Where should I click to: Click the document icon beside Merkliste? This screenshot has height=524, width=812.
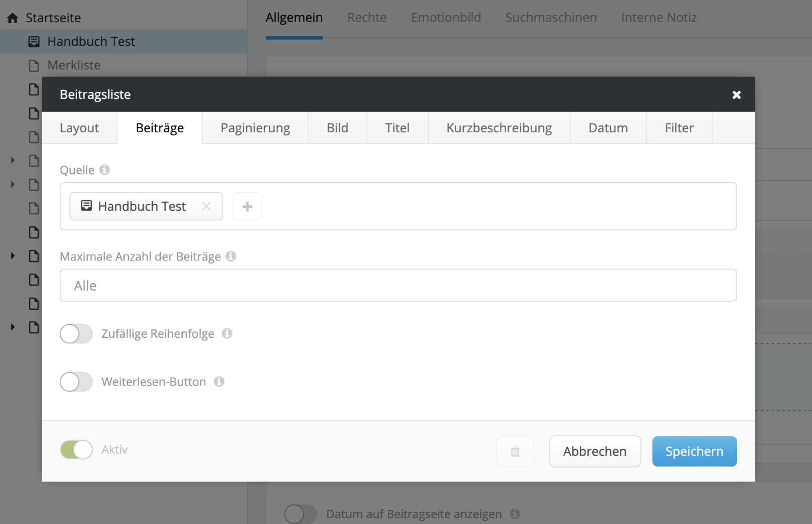point(34,65)
